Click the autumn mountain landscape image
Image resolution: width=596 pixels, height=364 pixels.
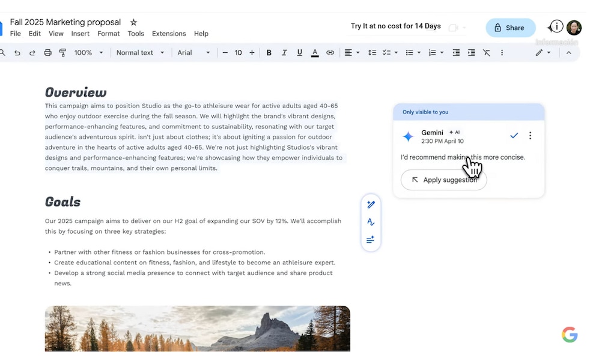pyautogui.click(x=197, y=329)
